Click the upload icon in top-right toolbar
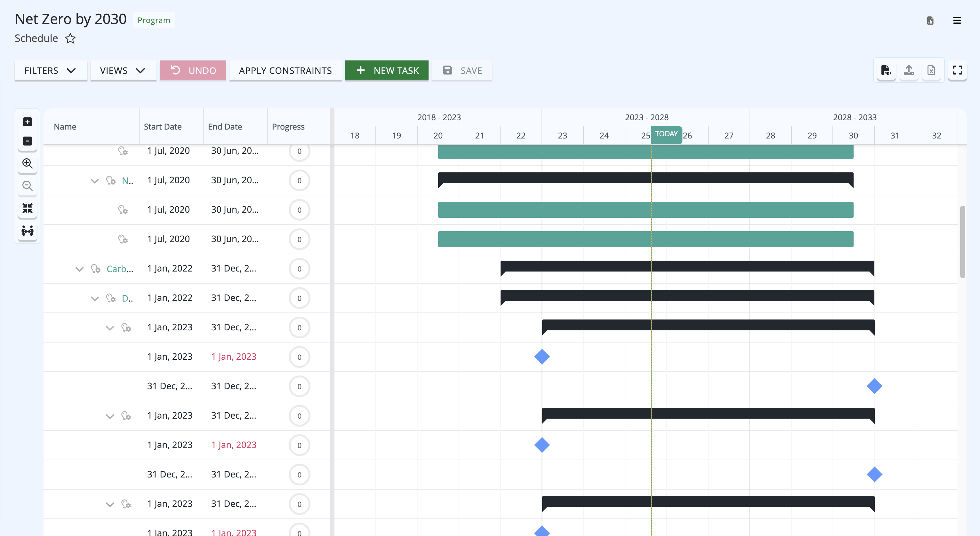Image resolution: width=980 pixels, height=536 pixels. click(x=909, y=70)
